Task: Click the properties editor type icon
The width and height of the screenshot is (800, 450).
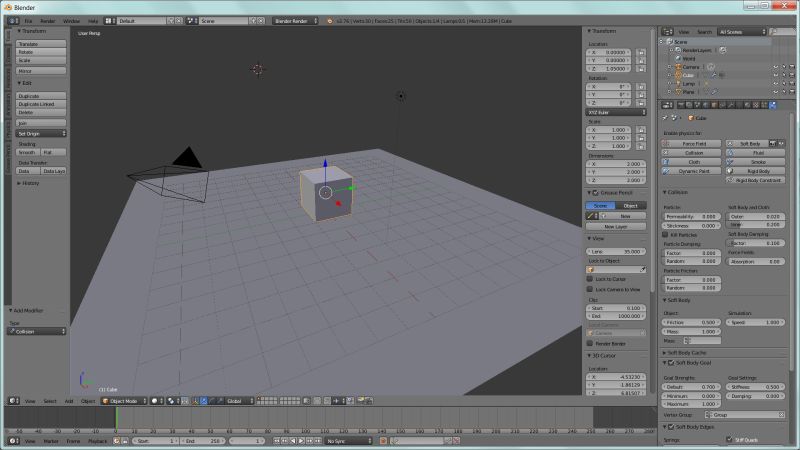Action: point(667,105)
